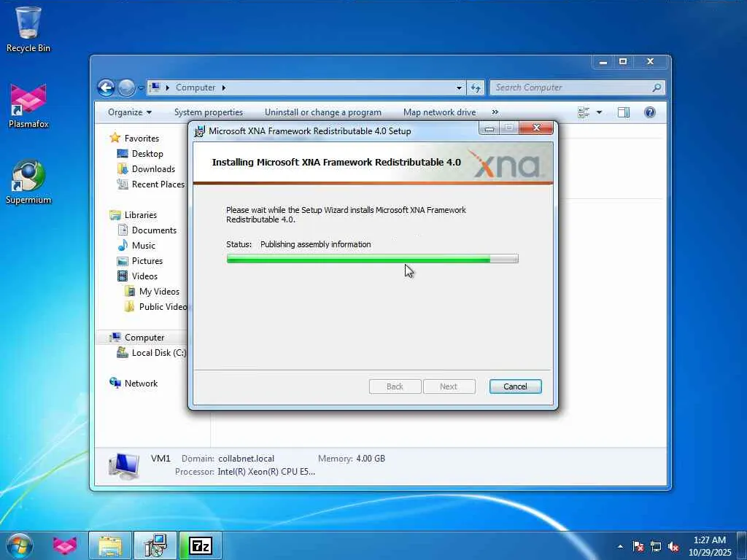747x560 pixels.
Task: Open the views options dropdown arrow
Action: tap(600, 112)
